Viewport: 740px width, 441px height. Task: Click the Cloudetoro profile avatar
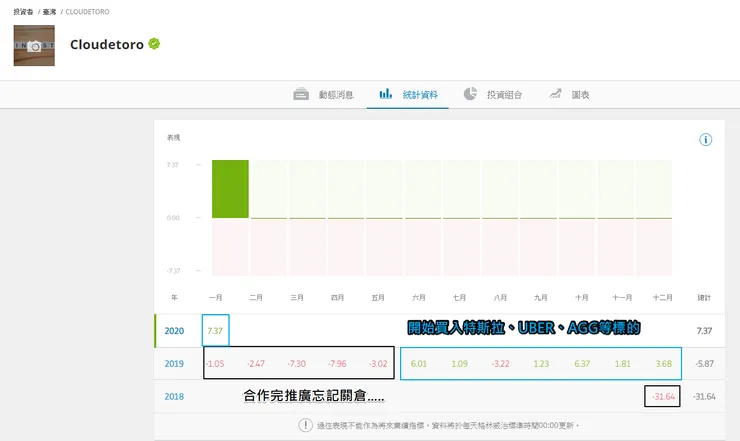click(x=34, y=45)
